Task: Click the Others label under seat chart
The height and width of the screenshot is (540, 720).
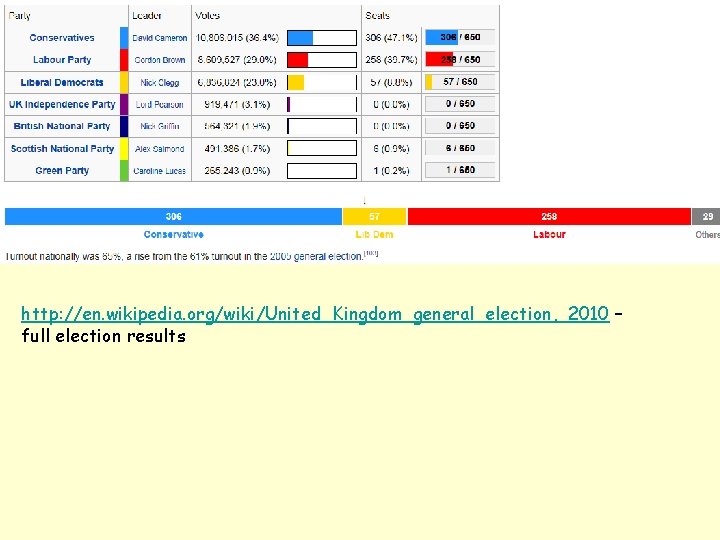Action: pos(707,235)
